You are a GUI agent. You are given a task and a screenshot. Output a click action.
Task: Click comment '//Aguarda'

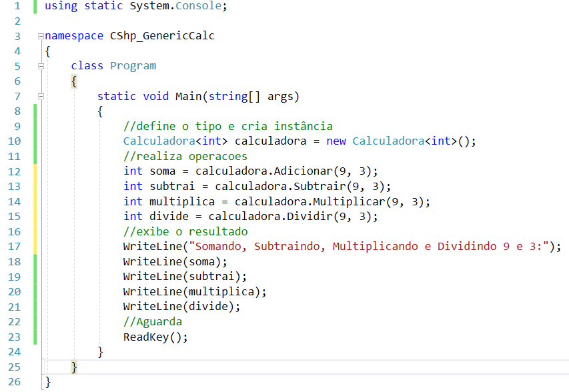point(153,322)
